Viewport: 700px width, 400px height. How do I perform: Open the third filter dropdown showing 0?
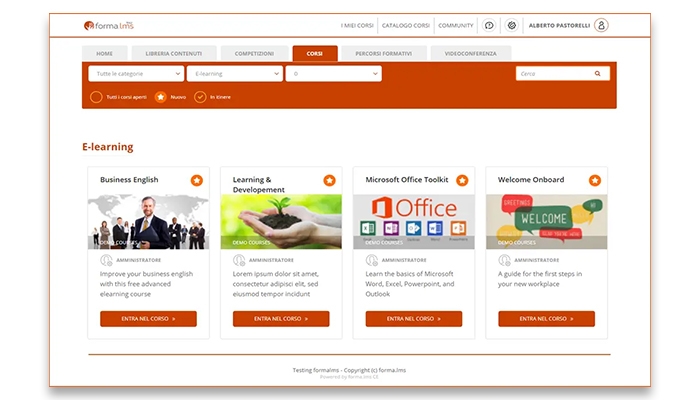333,74
